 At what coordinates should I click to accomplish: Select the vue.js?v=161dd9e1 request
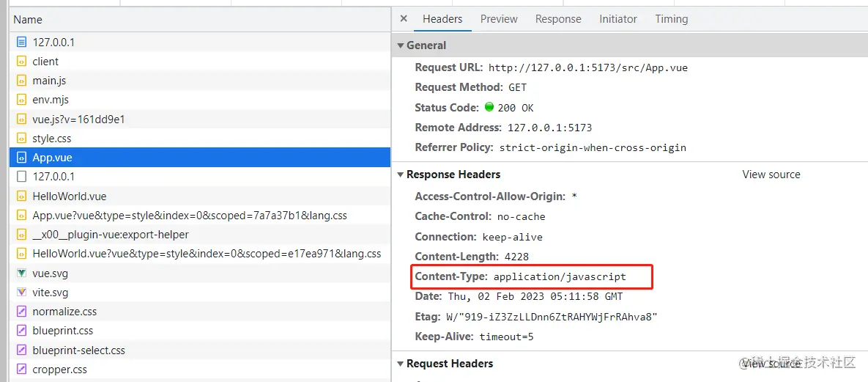click(x=200, y=120)
